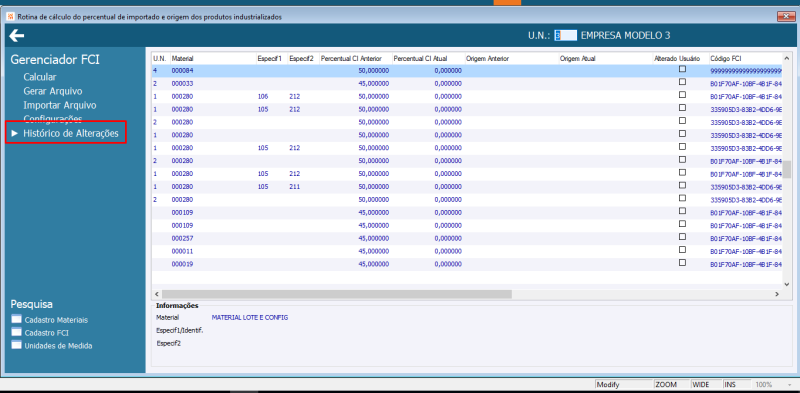Screen dimensions: 800x393
Task: Click the white back arrow icon
Action: pos(17,35)
